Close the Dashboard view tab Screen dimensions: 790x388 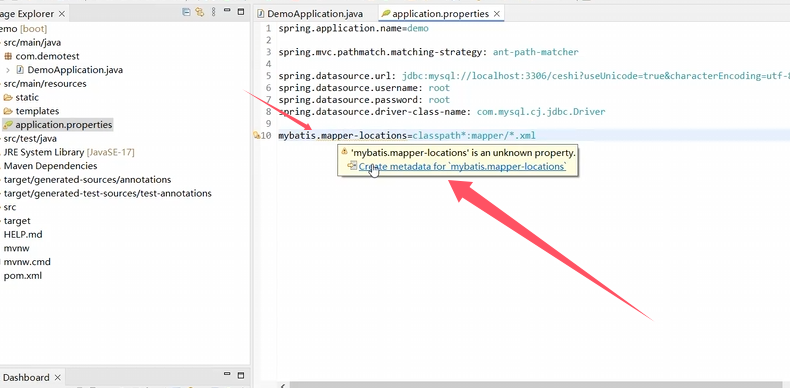tap(57, 377)
